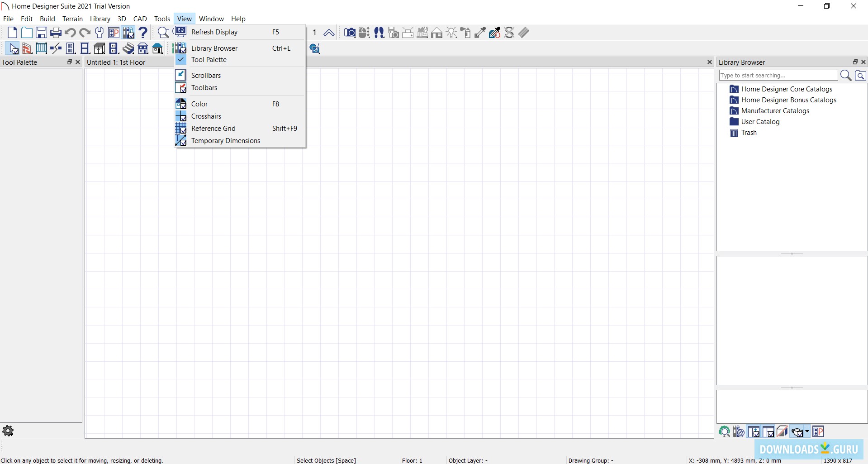Toggle Color display in View menu
The height and width of the screenshot is (464, 868).
199,104
